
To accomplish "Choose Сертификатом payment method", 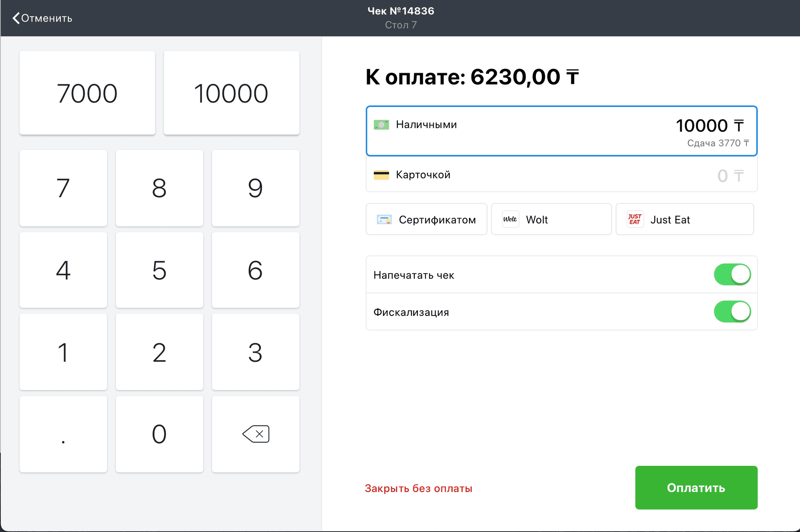I will click(426, 219).
